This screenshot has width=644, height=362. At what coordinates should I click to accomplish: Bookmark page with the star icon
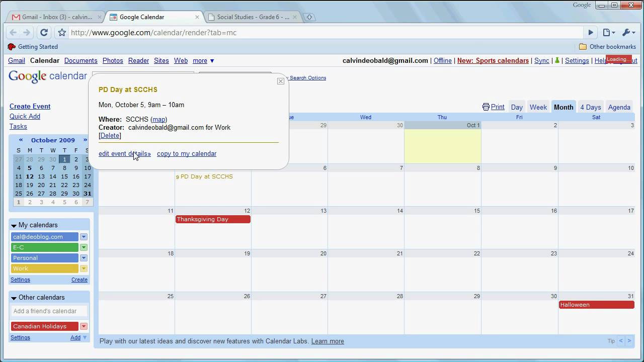tap(62, 33)
